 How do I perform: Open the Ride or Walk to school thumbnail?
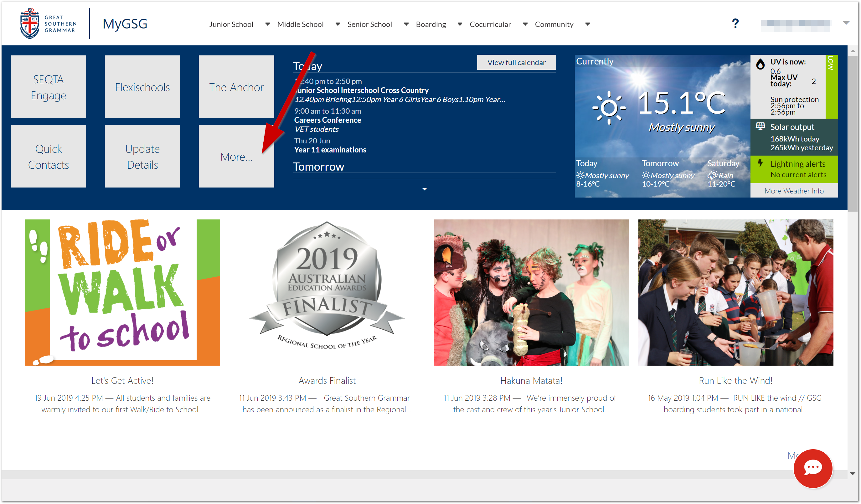pos(122,292)
